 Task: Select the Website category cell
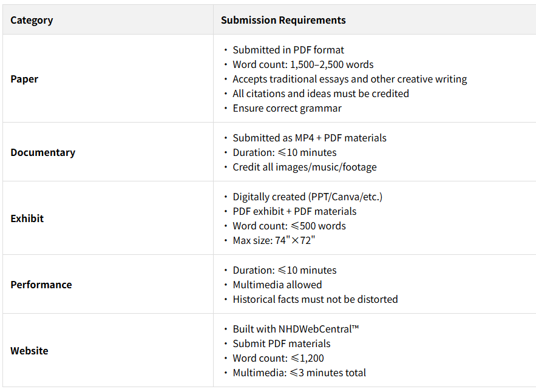(29, 351)
